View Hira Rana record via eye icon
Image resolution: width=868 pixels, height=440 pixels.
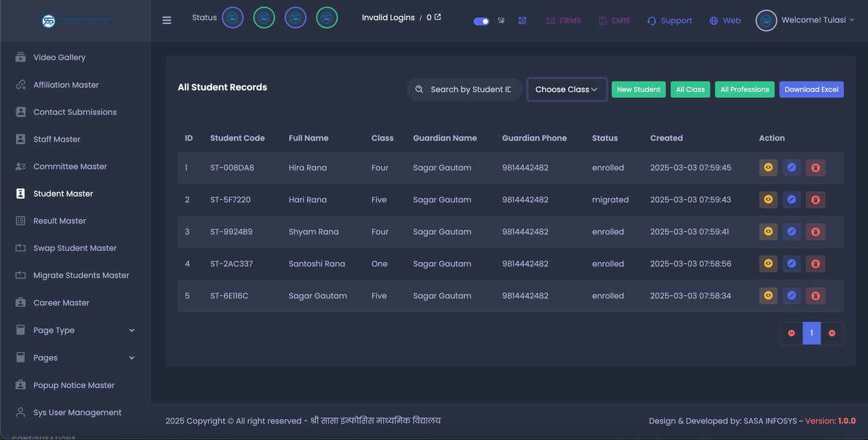[x=768, y=167]
